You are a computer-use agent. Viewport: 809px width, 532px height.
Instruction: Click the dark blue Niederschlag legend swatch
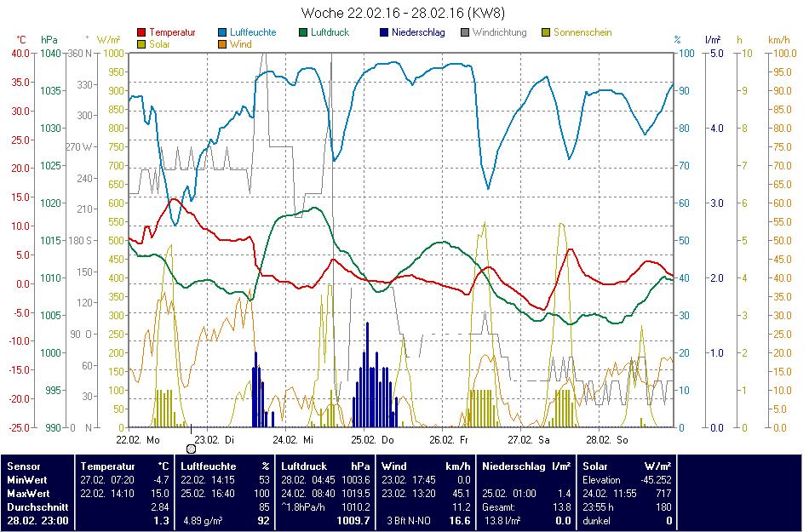[x=384, y=32]
